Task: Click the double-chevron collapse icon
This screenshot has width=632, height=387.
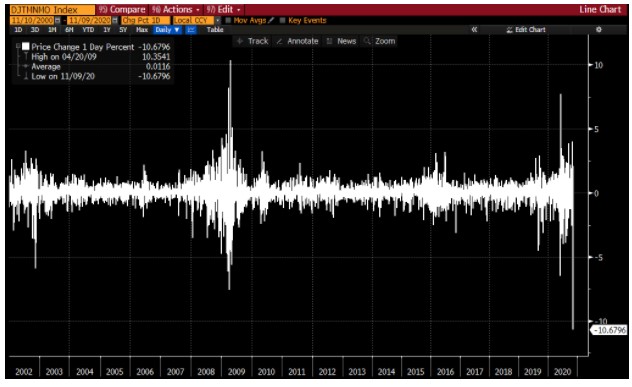Action: click(474, 29)
